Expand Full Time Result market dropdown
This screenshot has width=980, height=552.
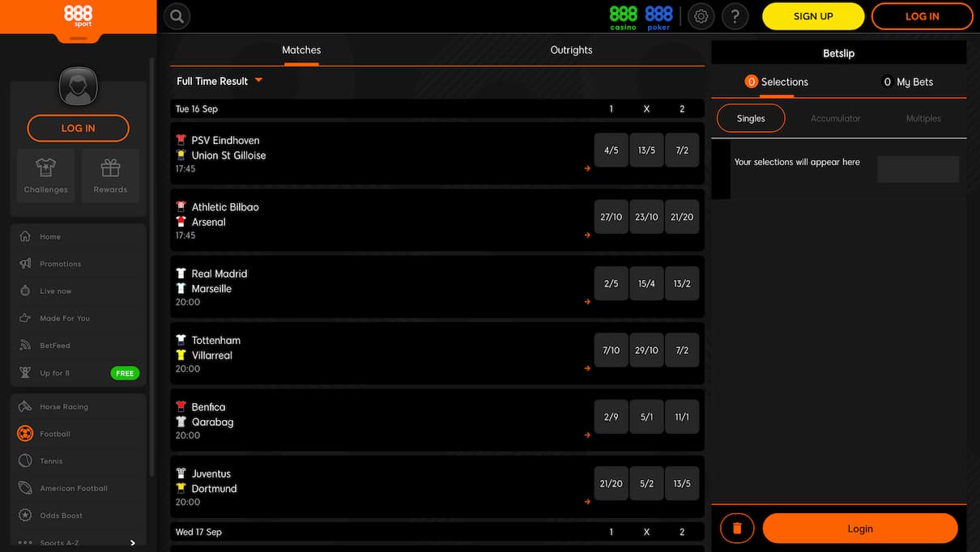pyautogui.click(x=219, y=81)
